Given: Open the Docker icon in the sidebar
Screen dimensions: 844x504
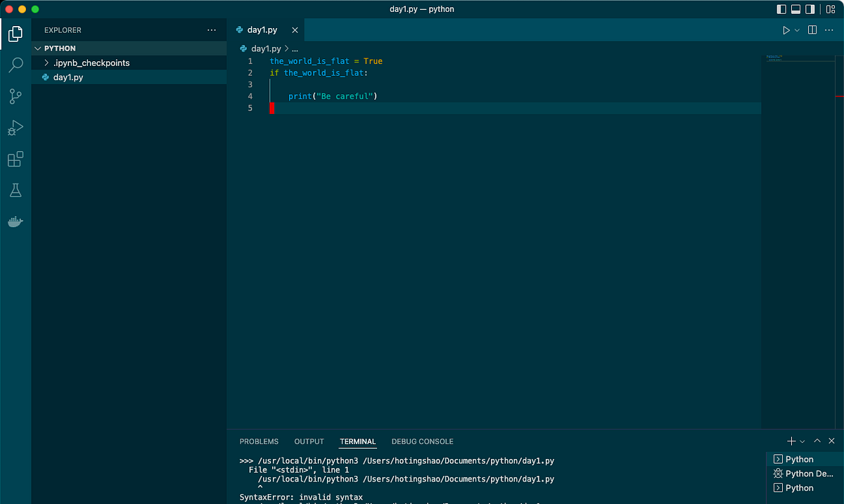Looking at the screenshot, I should tap(15, 221).
